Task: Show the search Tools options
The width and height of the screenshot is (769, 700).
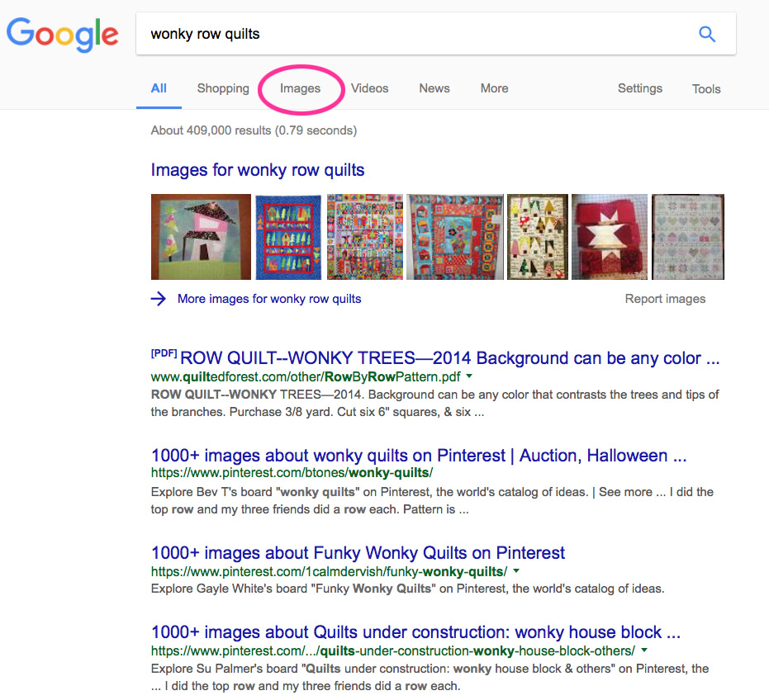Action: (706, 89)
